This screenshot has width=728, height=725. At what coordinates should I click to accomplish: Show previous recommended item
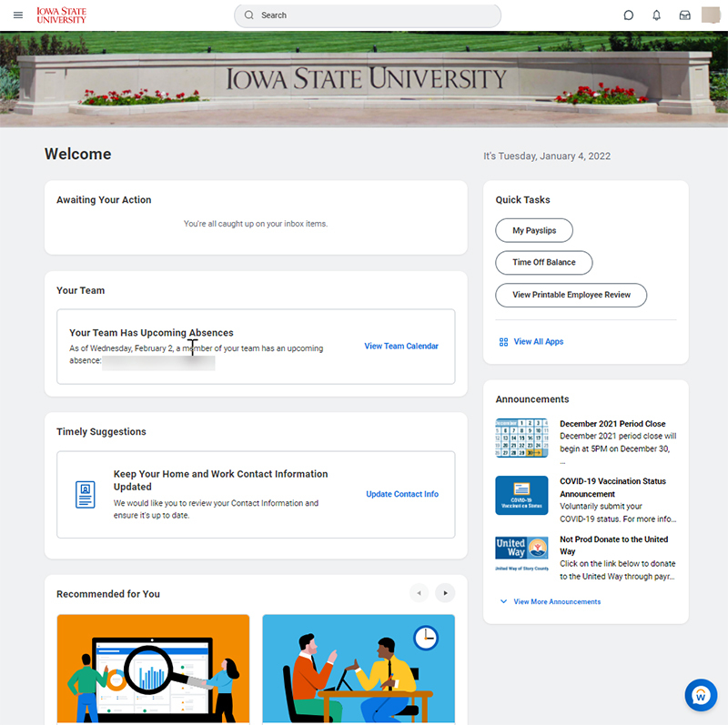(419, 593)
